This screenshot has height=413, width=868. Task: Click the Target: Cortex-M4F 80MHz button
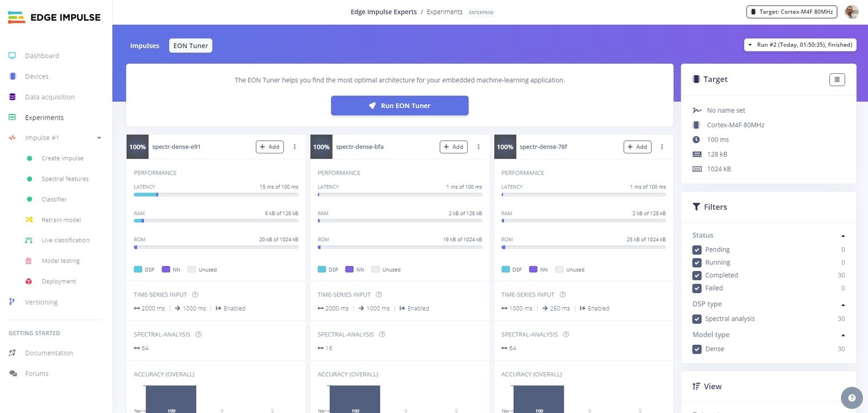click(x=792, y=12)
